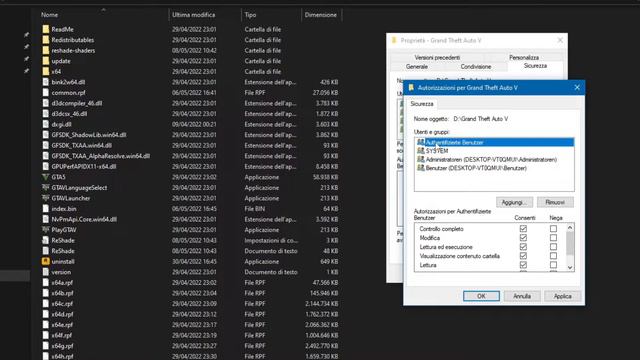Select GPUPerfAPIDX11-x64.dll file name
The height and width of the screenshot is (360, 640).
point(84,167)
